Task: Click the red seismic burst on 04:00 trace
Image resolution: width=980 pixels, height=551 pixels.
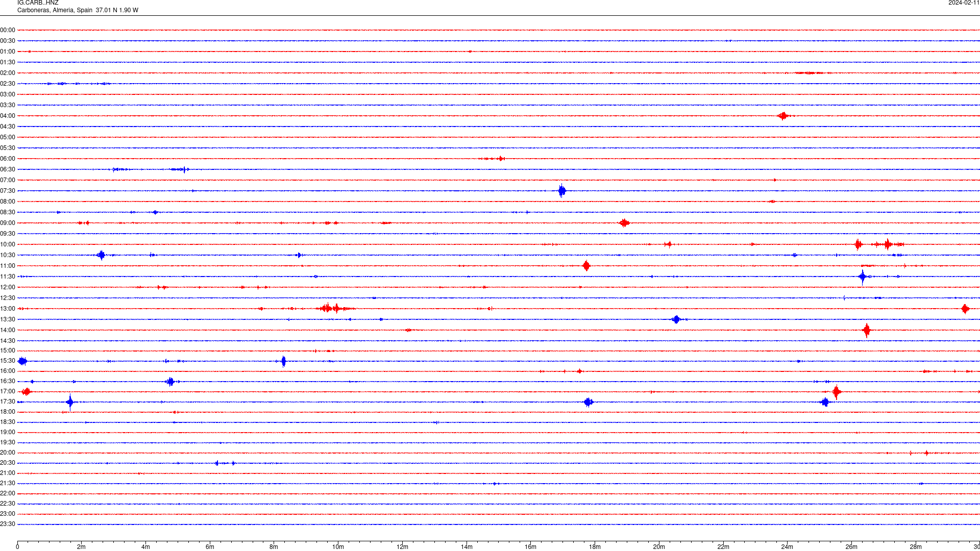Action: (783, 116)
